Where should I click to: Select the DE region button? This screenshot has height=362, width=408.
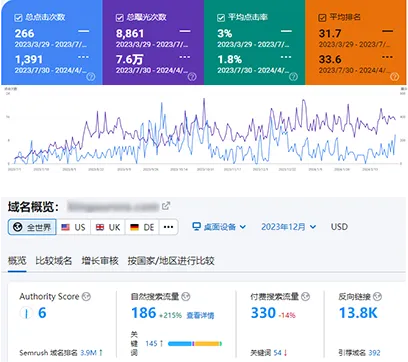(x=142, y=227)
